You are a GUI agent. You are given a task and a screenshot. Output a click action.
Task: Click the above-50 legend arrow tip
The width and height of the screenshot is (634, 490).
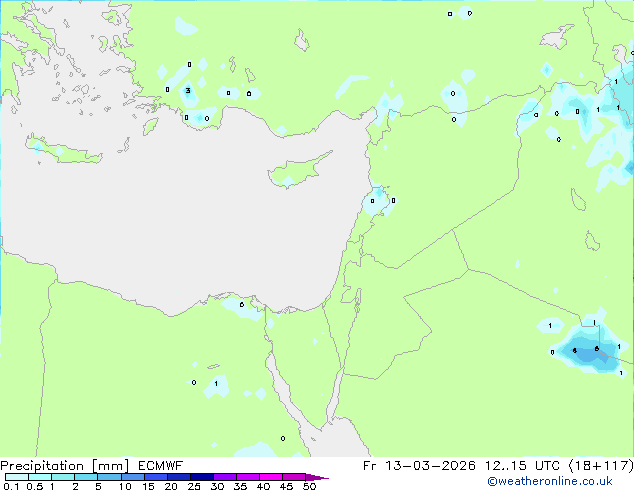[317, 477]
